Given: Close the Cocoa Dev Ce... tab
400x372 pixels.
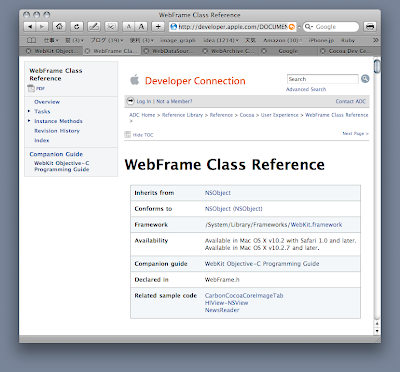Looking at the screenshot, I should (322, 51).
